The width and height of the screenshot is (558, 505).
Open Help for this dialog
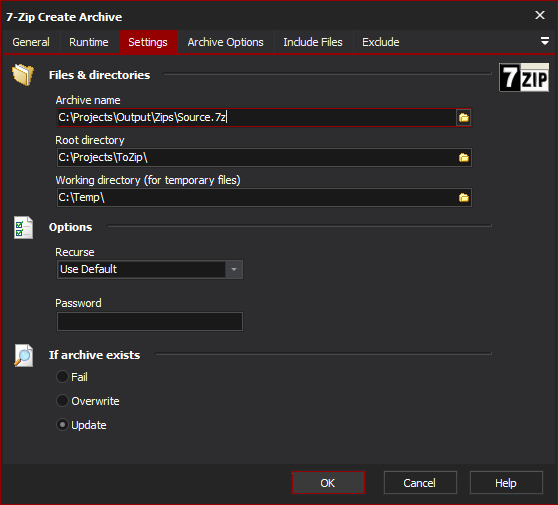point(506,483)
